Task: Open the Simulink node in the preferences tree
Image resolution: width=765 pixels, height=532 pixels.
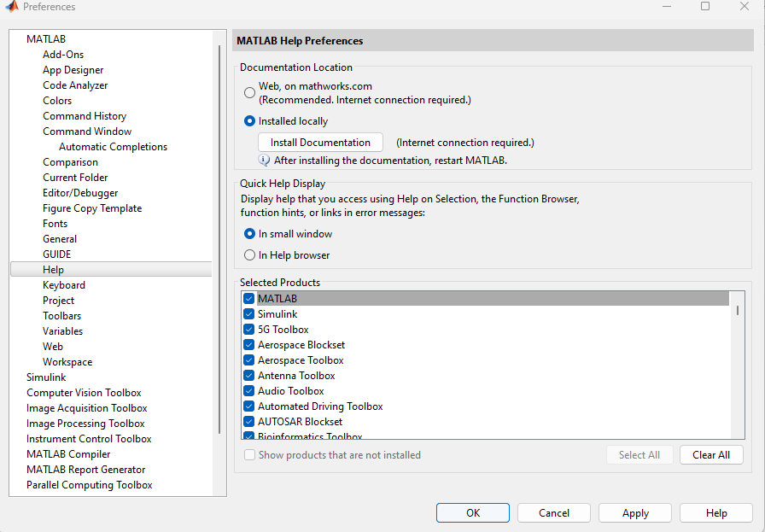Action: coord(46,377)
